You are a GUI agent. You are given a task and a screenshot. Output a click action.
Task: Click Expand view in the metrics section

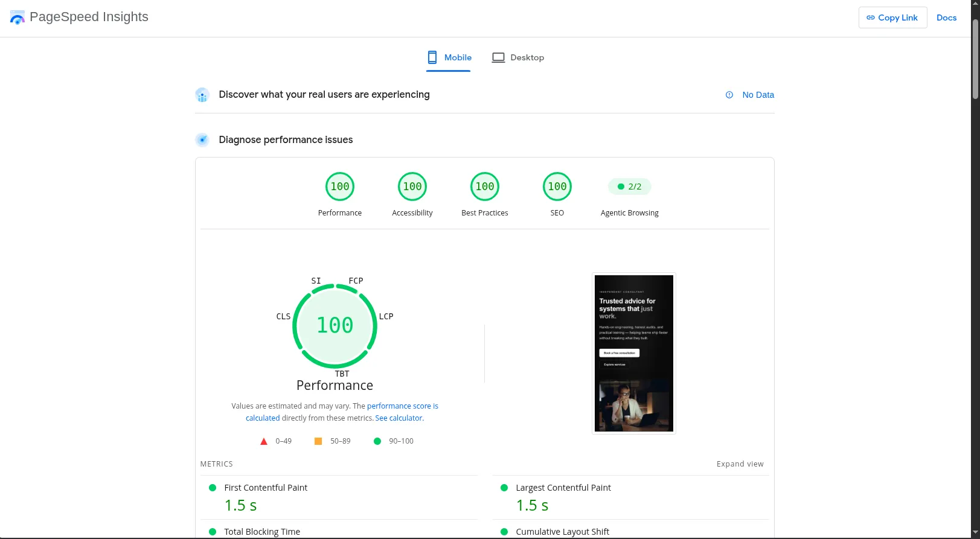(740, 464)
